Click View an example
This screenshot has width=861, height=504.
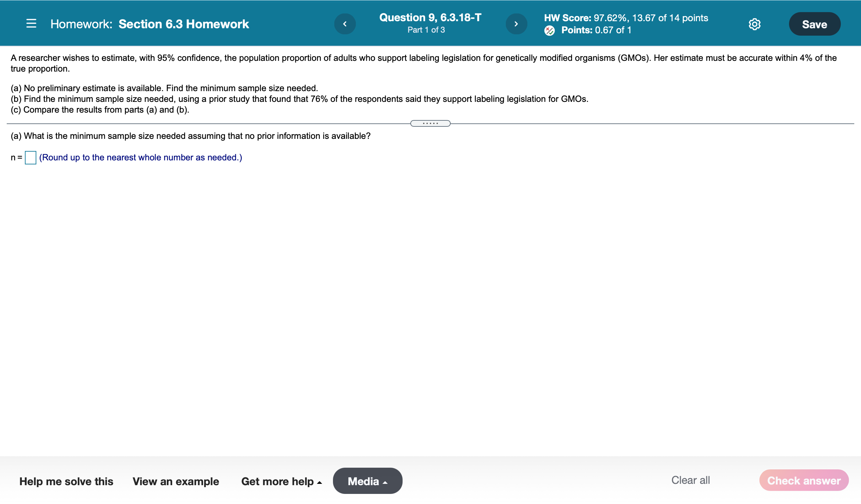[176, 481]
